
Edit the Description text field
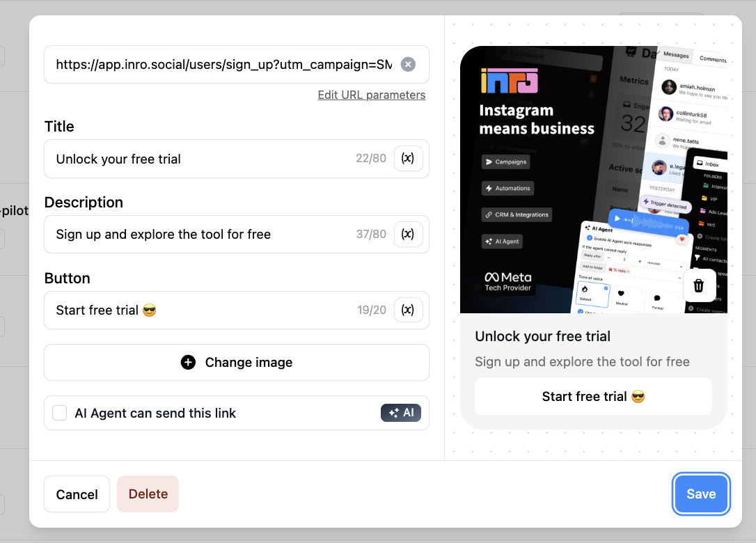click(x=237, y=235)
